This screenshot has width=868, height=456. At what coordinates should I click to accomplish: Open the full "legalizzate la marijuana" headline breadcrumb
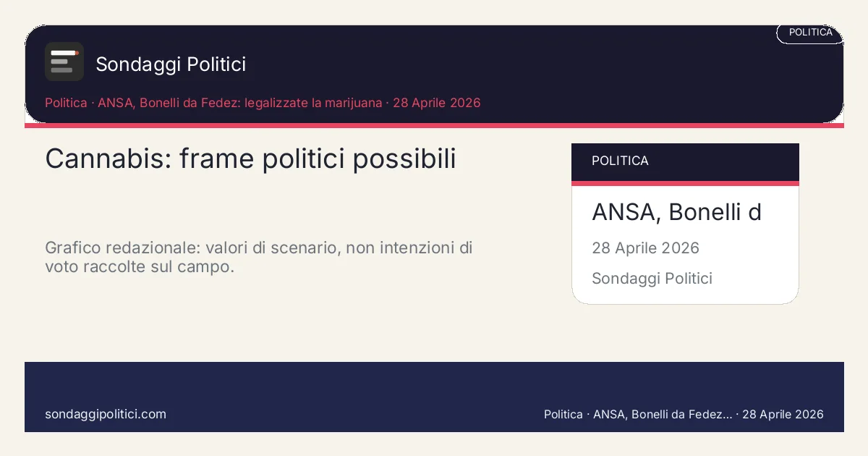pos(239,103)
